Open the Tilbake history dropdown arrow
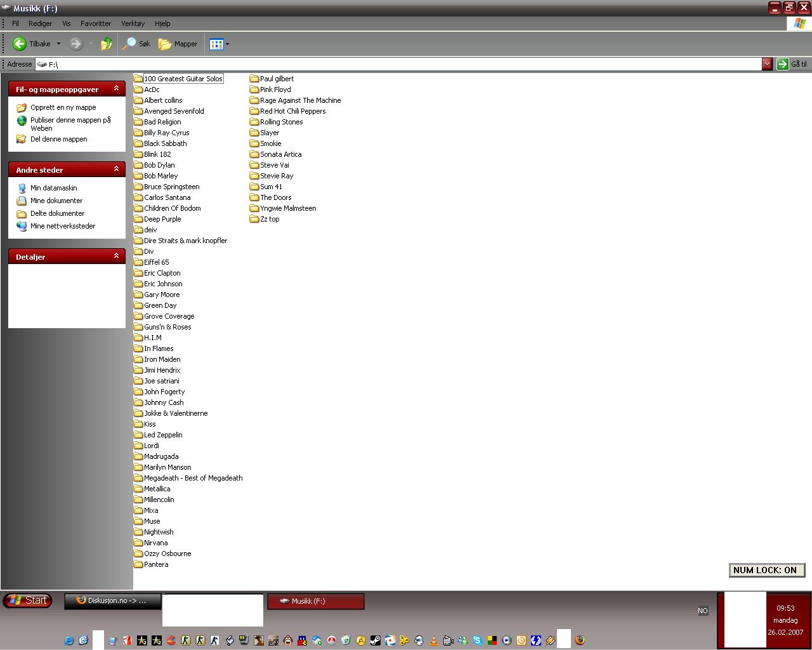 (58, 44)
